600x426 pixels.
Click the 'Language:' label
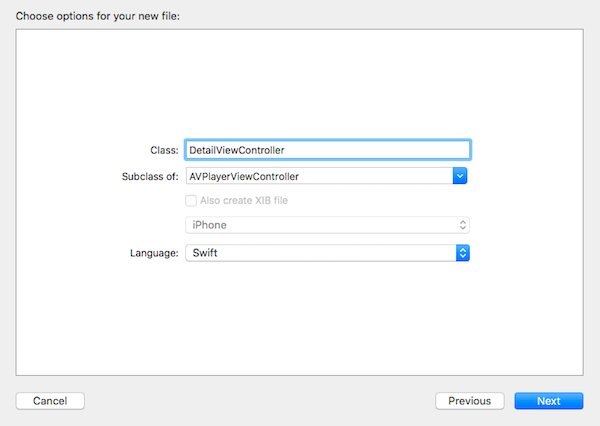(154, 253)
